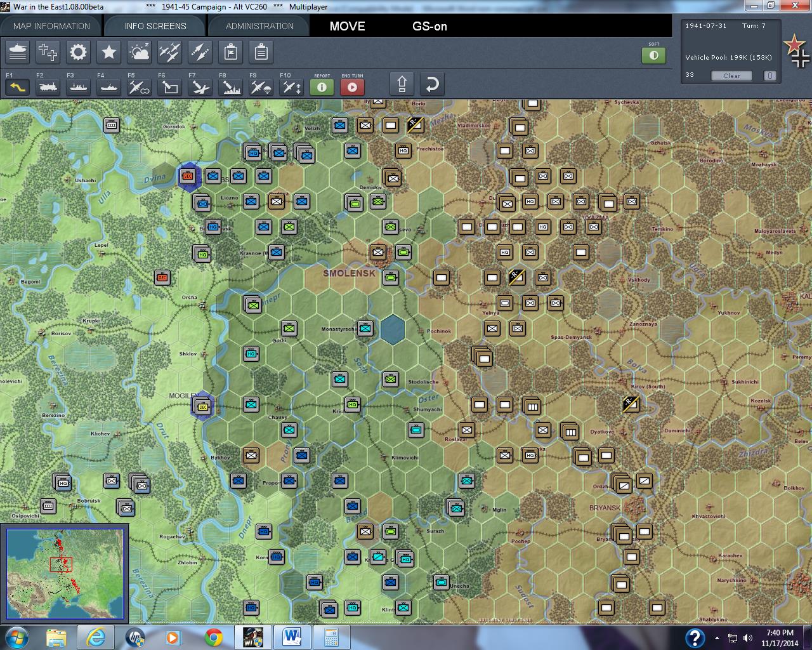The width and height of the screenshot is (812, 650).
Task: Select F7 bomb airfield mode
Action: pyautogui.click(x=200, y=86)
